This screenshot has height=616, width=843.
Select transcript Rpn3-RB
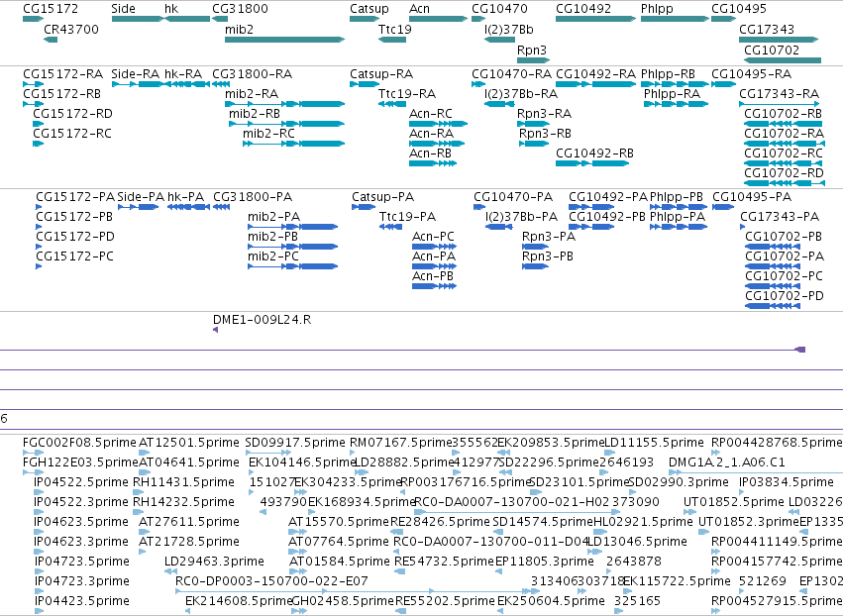[x=545, y=134]
